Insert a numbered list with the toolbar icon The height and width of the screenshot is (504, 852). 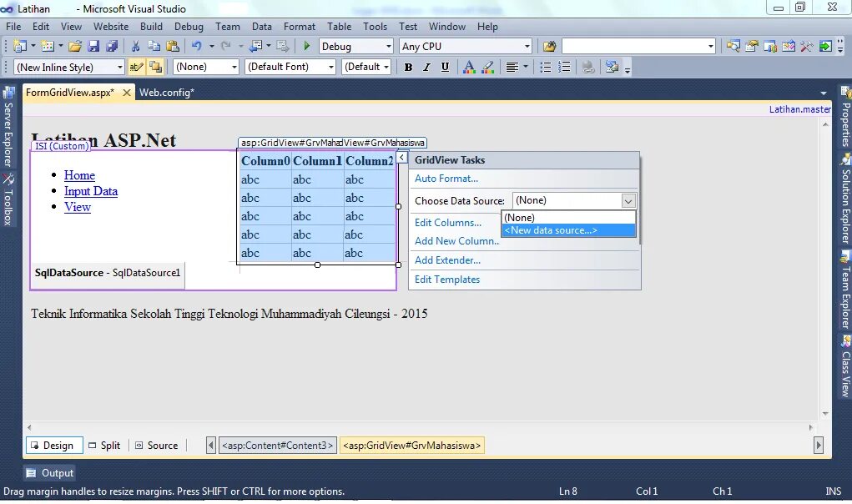point(565,67)
